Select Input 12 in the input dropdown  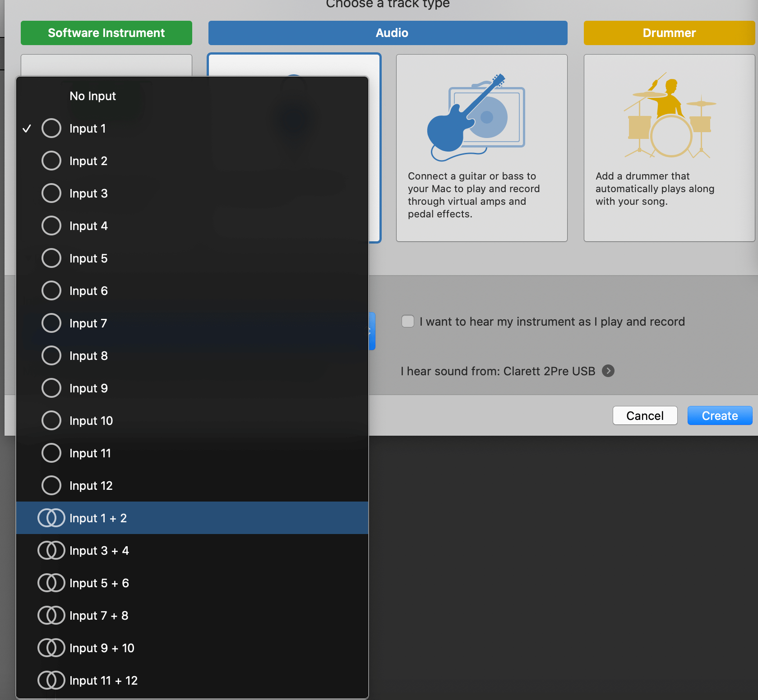(x=91, y=485)
